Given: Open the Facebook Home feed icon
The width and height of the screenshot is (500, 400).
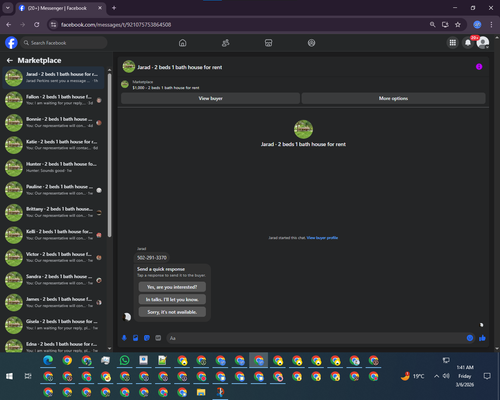Looking at the screenshot, I should click(182, 43).
